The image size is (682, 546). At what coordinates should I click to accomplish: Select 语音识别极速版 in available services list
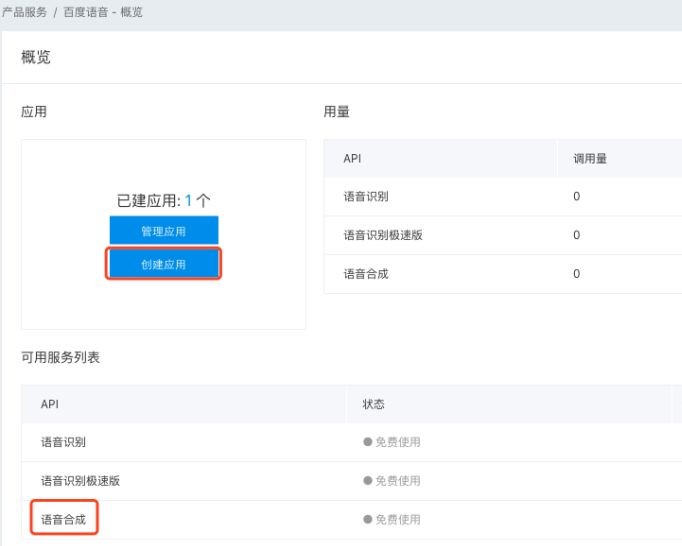[x=80, y=481]
